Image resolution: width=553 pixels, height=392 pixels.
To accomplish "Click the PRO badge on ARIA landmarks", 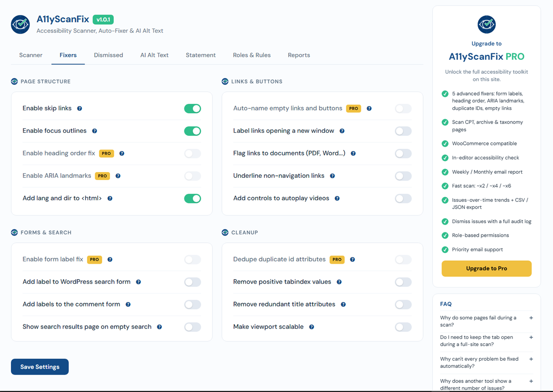I will [102, 176].
